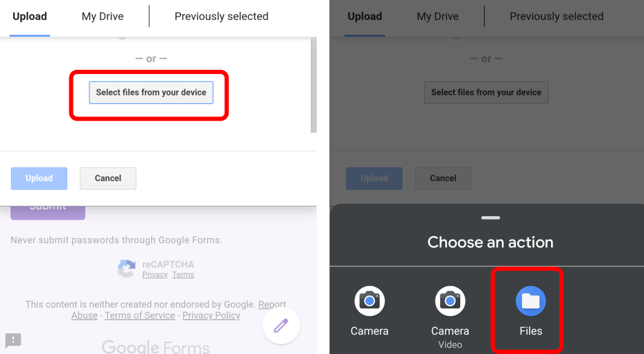Viewport: 644px width, 354px height.
Task: Click the Google Forms logo
Action: [x=155, y=346]
